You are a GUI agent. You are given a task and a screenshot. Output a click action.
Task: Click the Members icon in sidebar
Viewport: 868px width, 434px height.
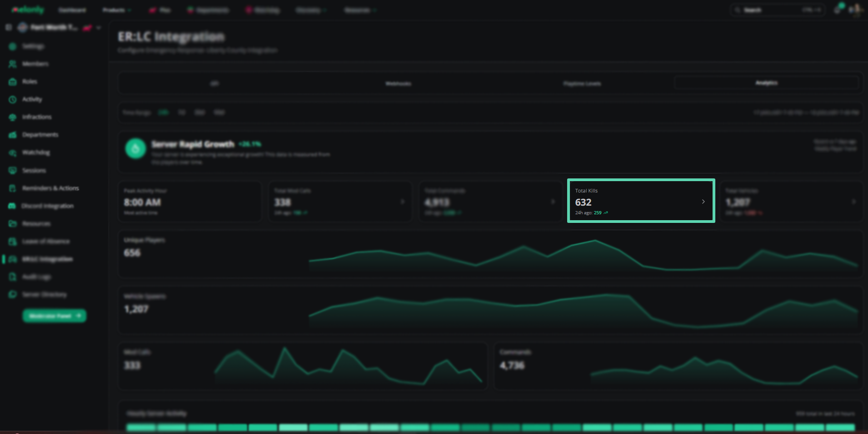click(13, 64)
